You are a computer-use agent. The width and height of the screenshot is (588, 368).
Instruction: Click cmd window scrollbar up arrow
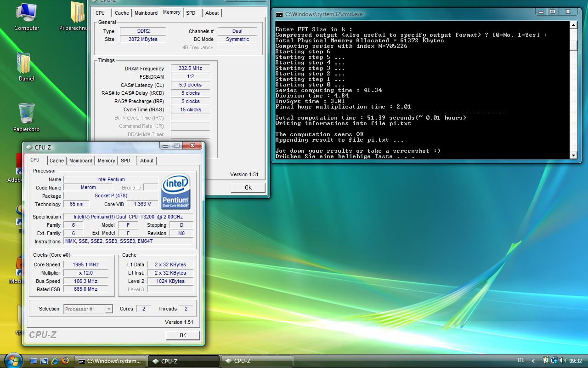click(573, 25)
